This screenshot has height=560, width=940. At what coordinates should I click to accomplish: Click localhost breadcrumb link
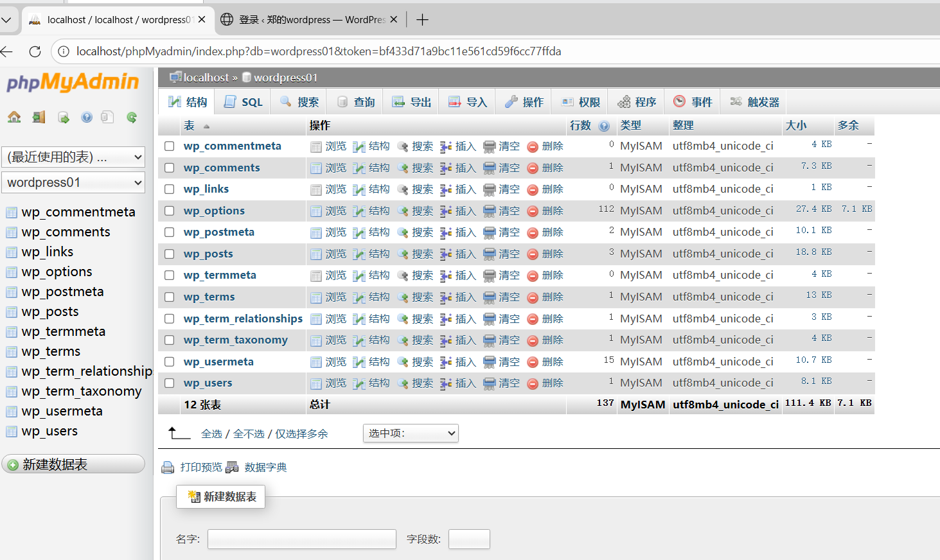point(206,78)
